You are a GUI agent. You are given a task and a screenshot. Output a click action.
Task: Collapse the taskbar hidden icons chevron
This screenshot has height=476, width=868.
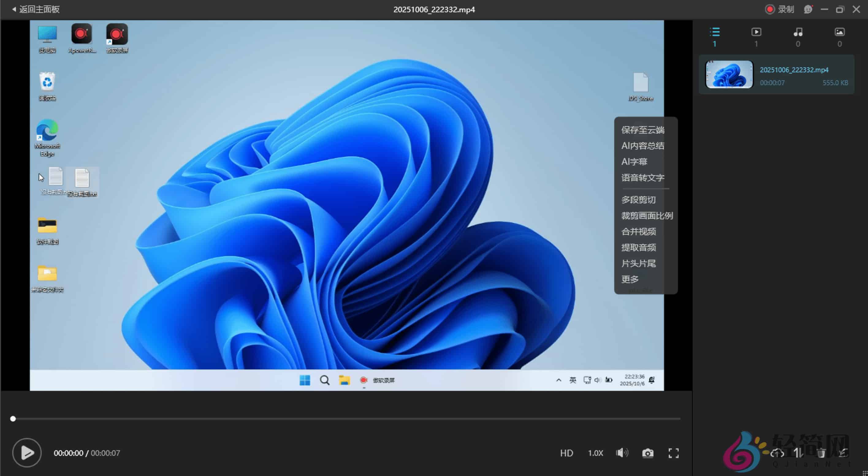559,380
